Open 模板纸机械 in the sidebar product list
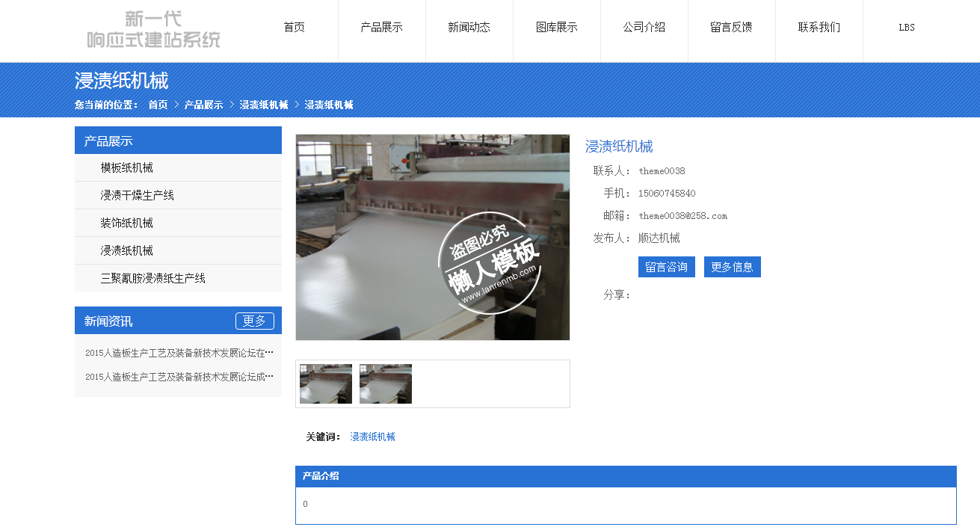This screenshot has height=527, width=980. 178,168
